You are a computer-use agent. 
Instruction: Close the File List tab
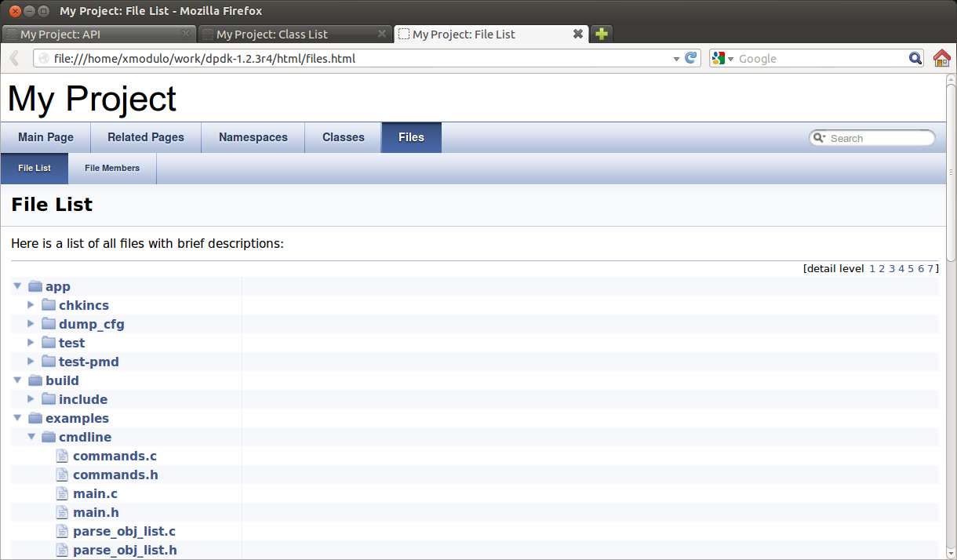[x=578, y=34]
